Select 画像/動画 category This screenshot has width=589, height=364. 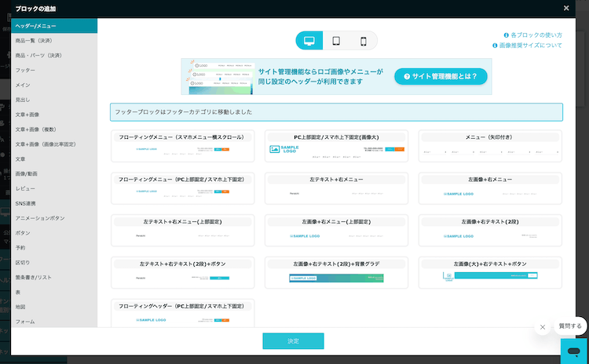pyautogui.click(x=54, y=173)
